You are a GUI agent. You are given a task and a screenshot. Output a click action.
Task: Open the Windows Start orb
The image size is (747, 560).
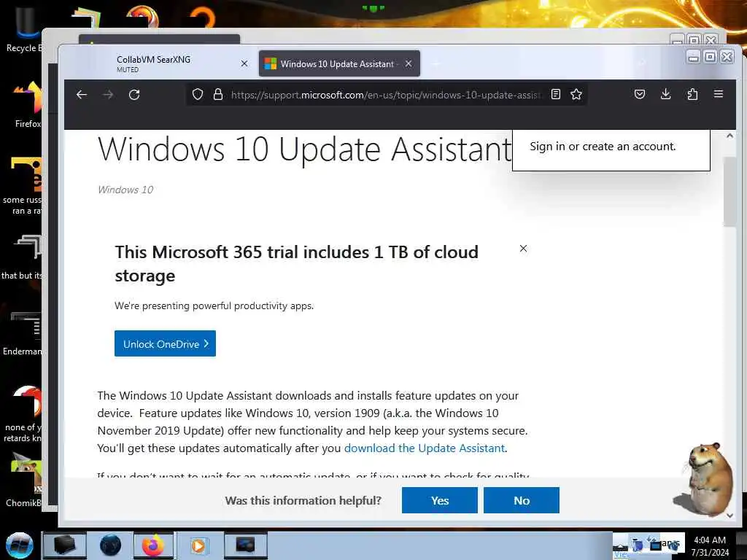coord(20,545)
